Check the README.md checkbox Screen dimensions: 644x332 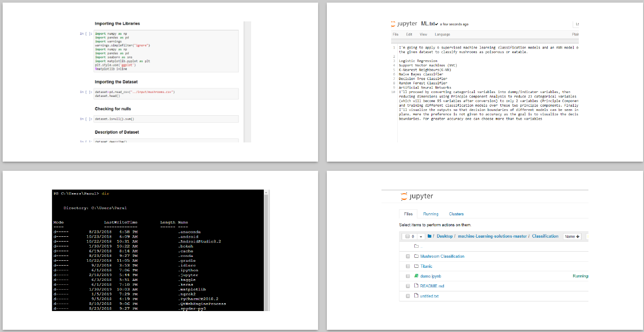coord(408,286)
